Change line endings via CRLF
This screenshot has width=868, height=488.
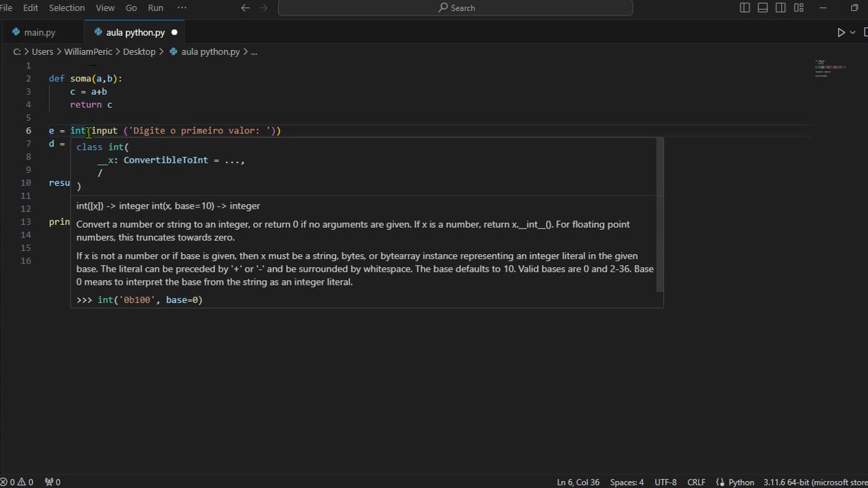(x=696, y=482)
